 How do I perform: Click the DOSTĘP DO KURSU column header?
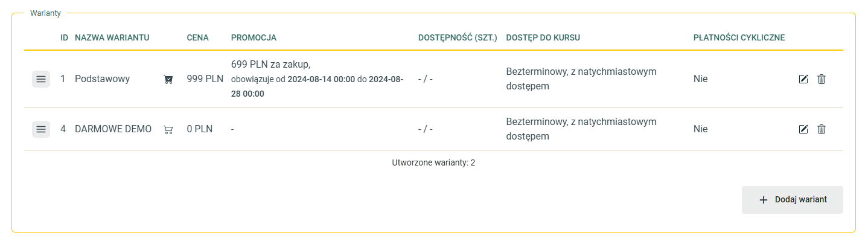(x=543, y=37)
